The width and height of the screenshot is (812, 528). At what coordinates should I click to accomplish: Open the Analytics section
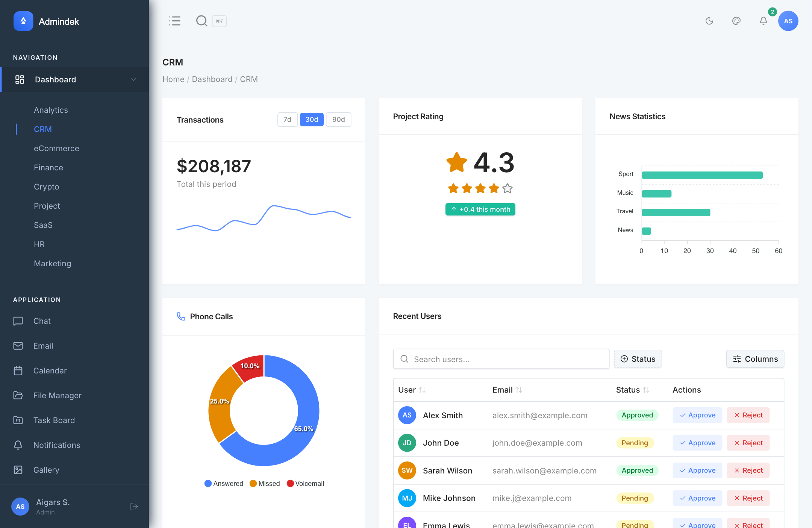tap(51, 110)
